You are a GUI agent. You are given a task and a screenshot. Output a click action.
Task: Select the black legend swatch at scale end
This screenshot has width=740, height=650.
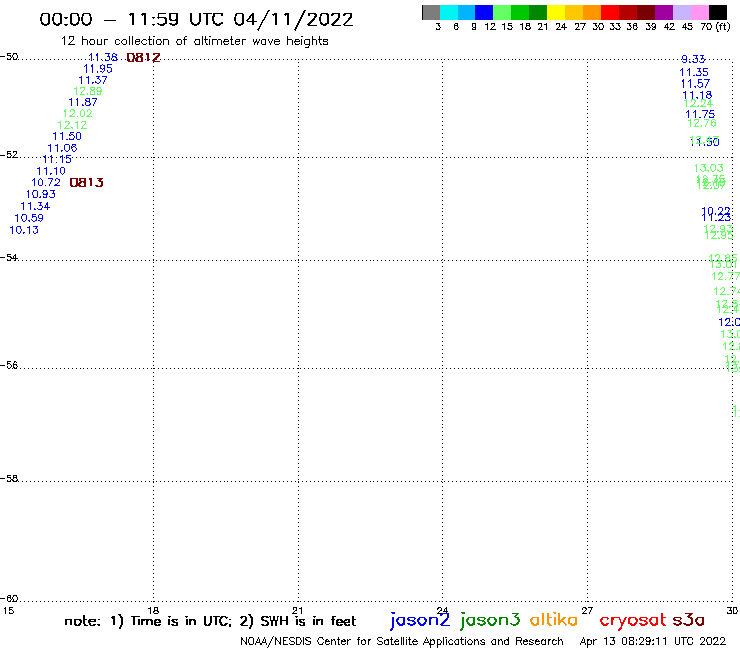pos(718,13)
